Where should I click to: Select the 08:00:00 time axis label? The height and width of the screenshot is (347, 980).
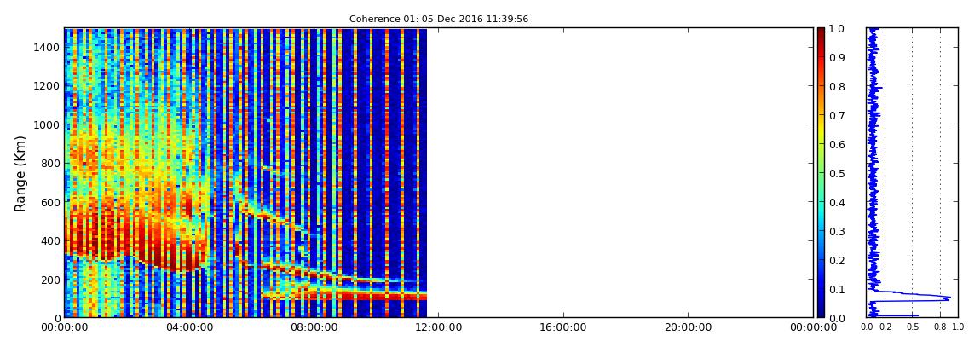(x=314, y=327)
